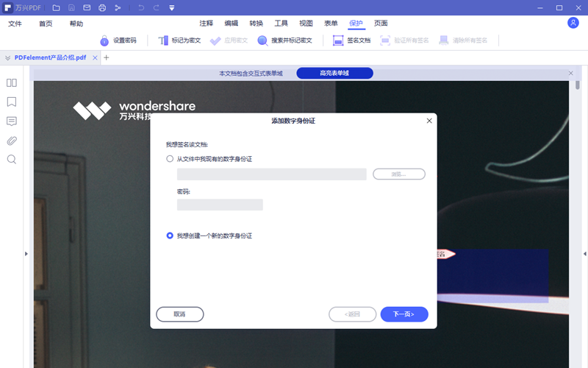Image resolution: width=588 pixels, height=368 pixels.
Task: Click the Mark for Redaction (标记为密文) icon
Action: coord(162,40)
